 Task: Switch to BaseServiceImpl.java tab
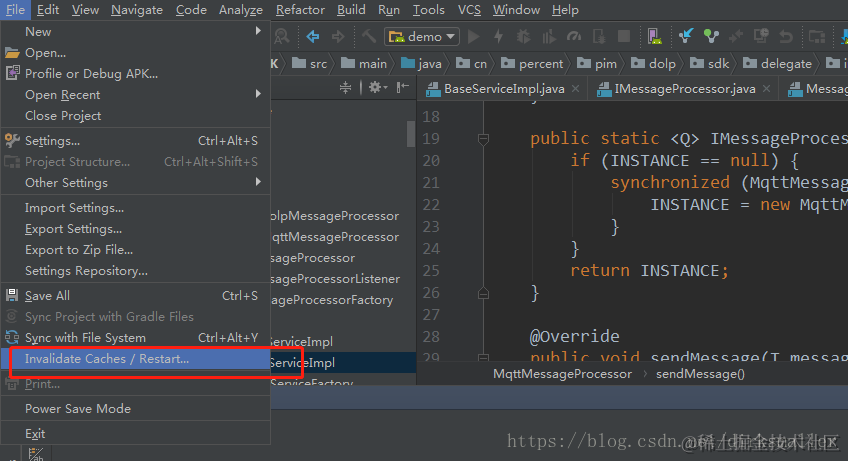pos(504,89)
